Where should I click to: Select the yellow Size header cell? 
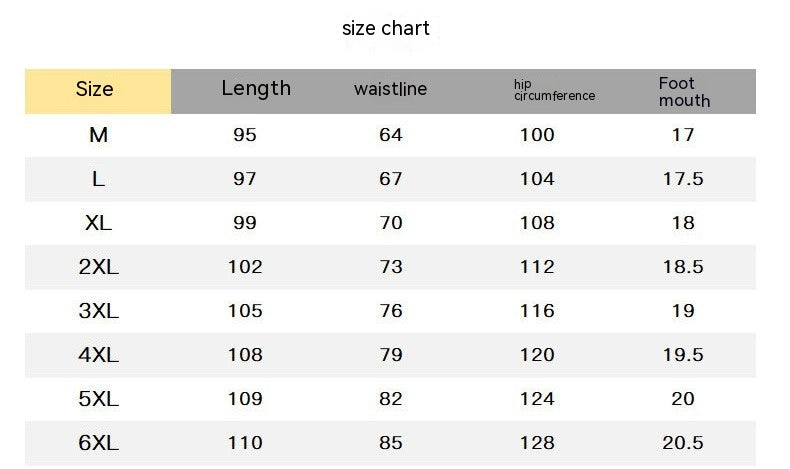pyautogui.click(x=96, y=90)
